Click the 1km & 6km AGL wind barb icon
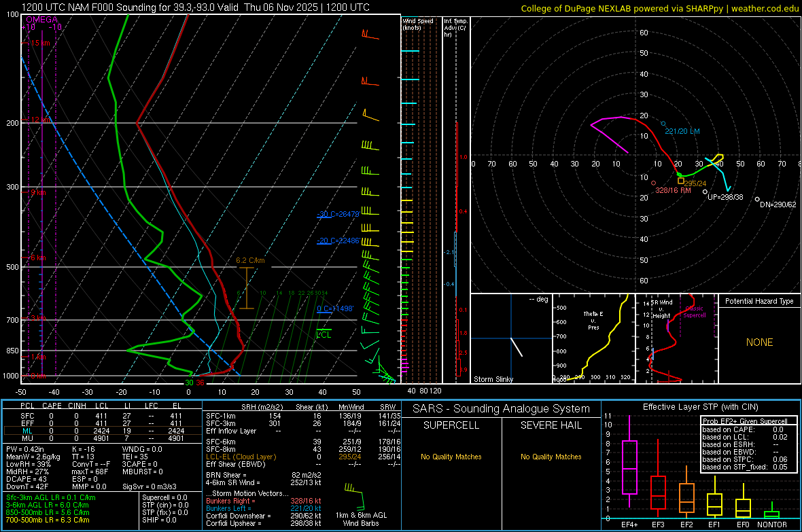The image size is (802, 532). coord(355,495)
